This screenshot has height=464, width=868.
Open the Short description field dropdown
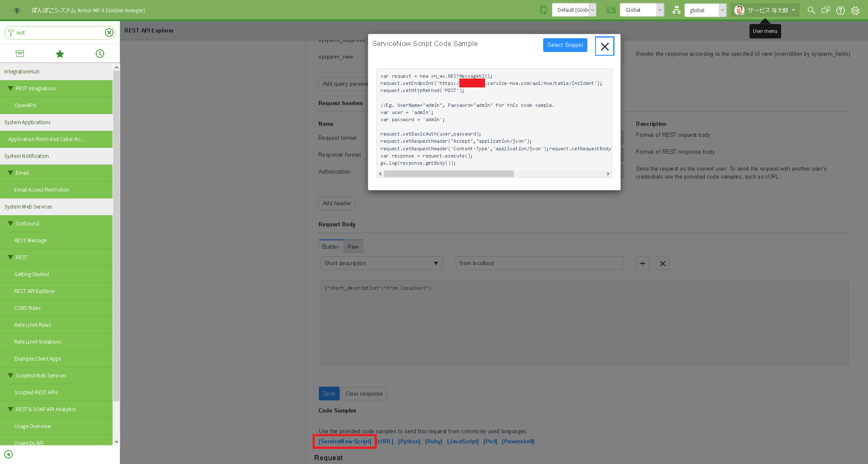(381, 263)
